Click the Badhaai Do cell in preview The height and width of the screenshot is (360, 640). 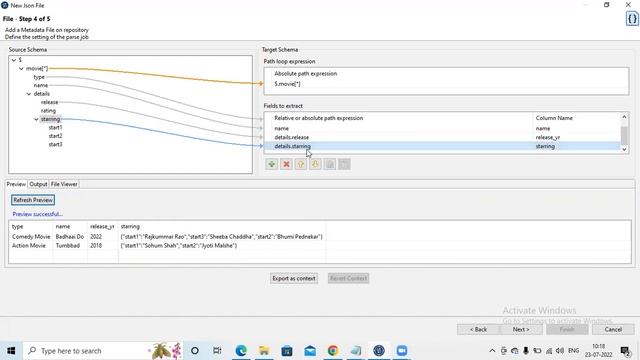(70, 237)
